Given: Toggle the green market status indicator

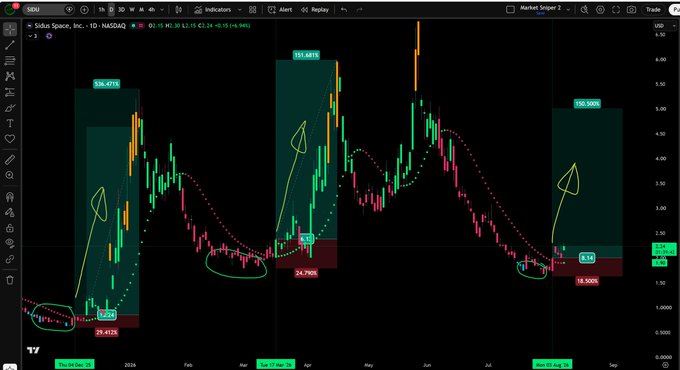Looking at the screenshot, I should click(x=134, y=26).
